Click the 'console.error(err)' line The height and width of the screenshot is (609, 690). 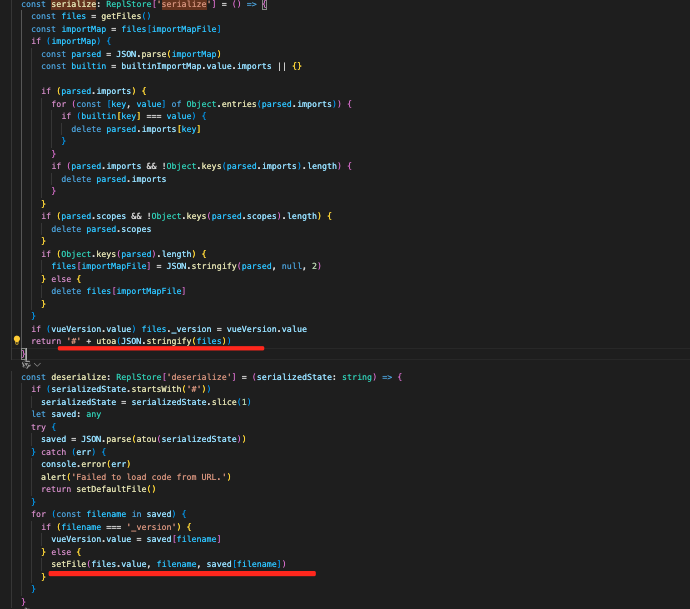pos(86,464)
